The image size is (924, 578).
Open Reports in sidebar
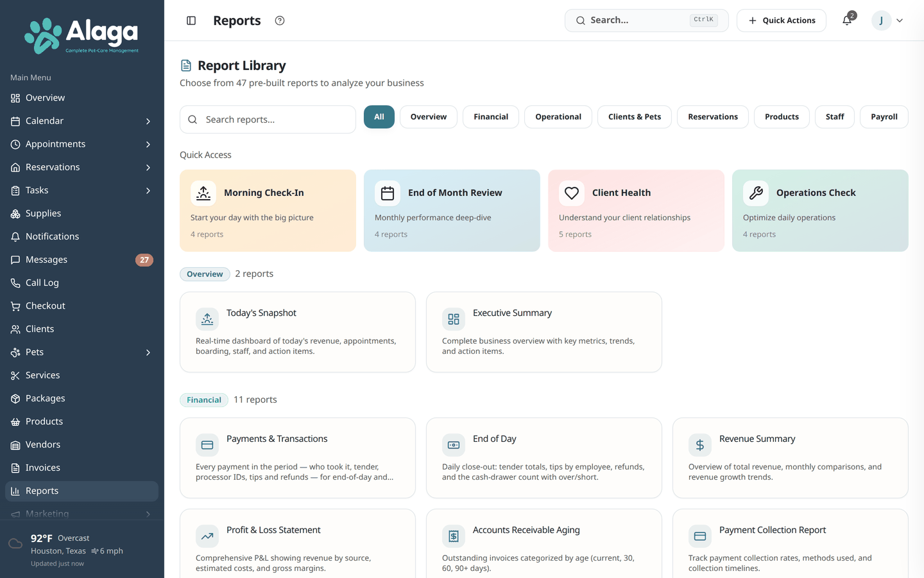coord(81,491)
